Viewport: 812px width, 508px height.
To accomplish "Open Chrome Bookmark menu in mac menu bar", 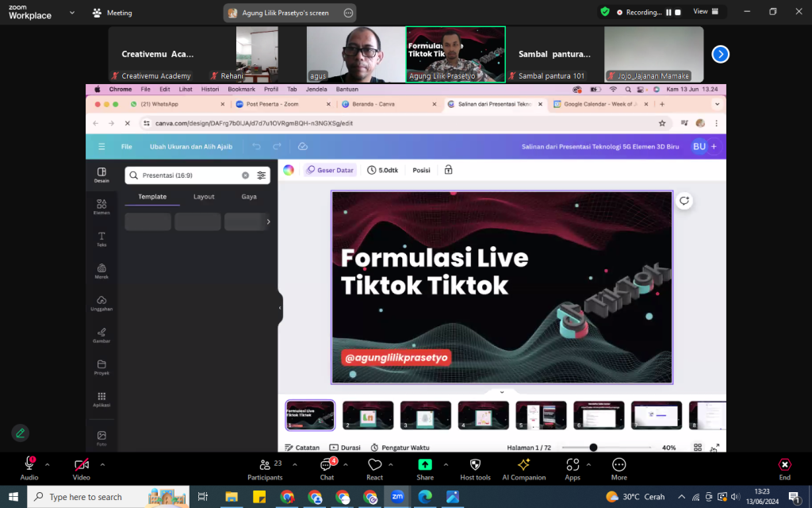I will [x=241, y=89].
